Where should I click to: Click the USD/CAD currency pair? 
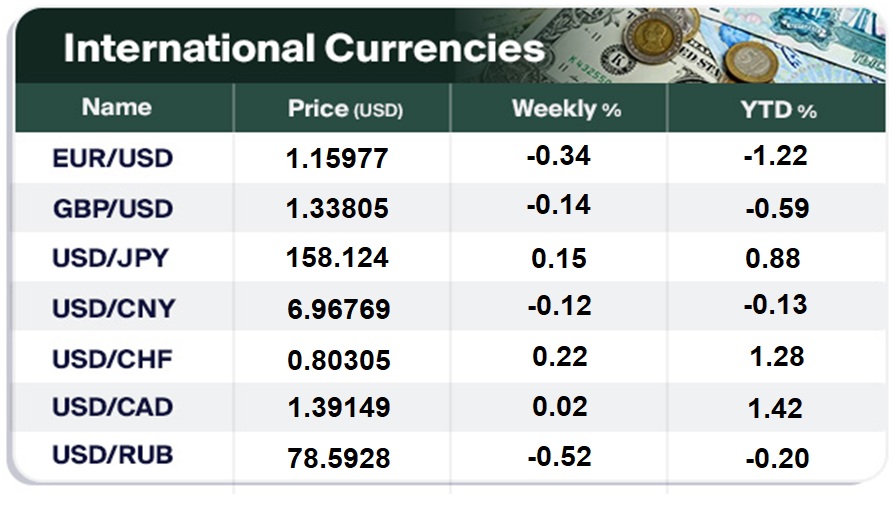(x=112, y=407)
